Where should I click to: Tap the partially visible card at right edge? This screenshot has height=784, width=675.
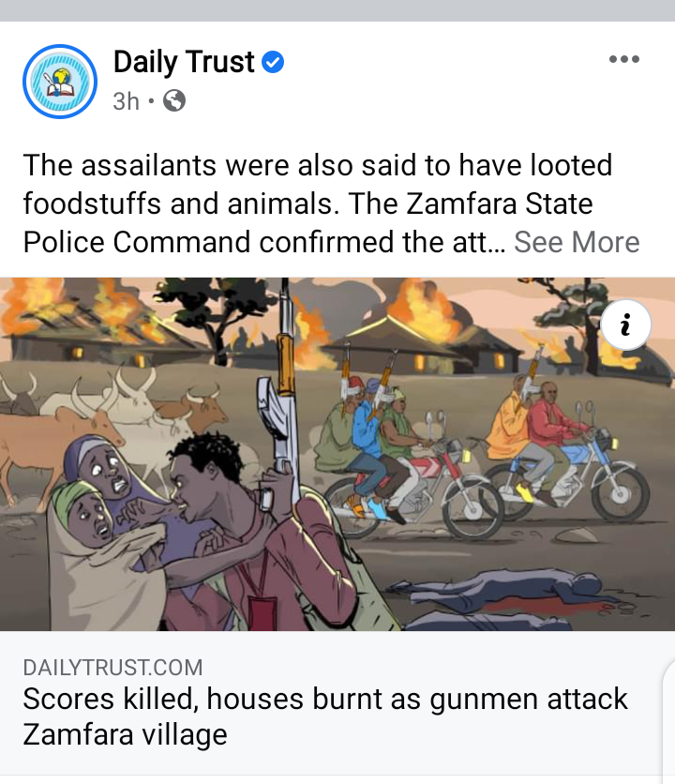(669, 720)
